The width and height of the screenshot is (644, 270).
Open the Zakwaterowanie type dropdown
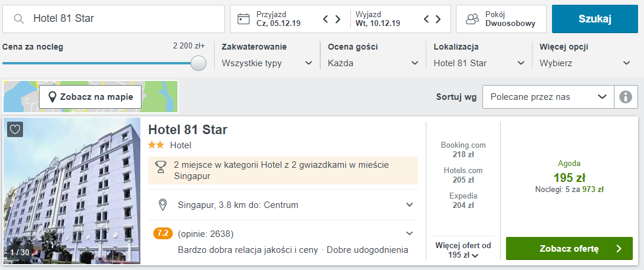267,63
